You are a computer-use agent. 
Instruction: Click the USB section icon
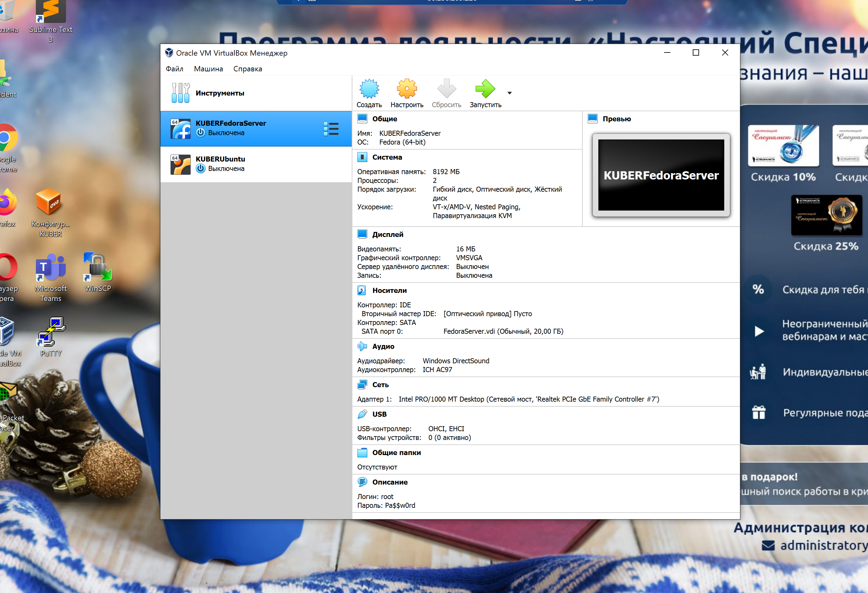(361, 414)
